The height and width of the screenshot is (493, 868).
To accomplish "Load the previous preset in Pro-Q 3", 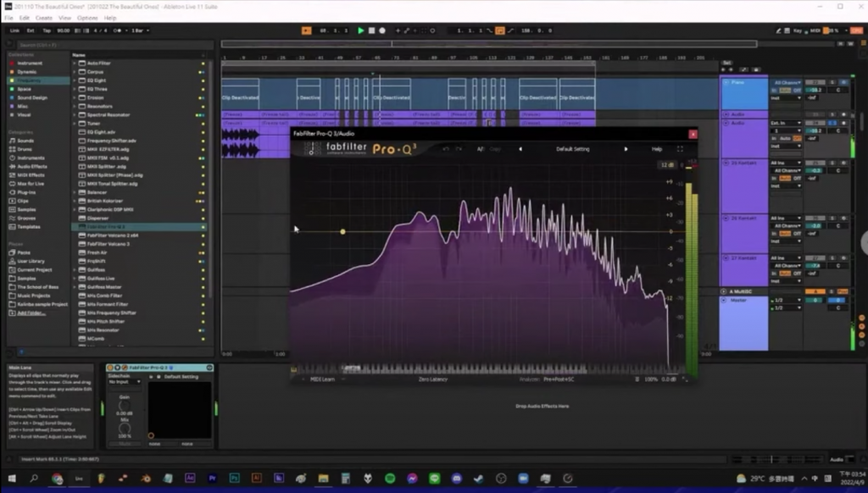I will coord(520,149).
